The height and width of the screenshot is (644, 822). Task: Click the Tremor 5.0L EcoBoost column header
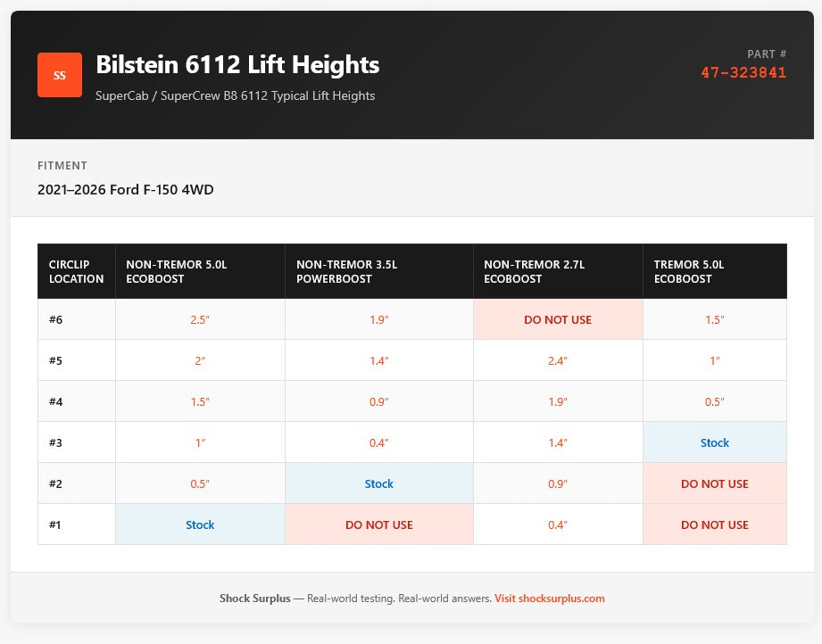(715, 271)
